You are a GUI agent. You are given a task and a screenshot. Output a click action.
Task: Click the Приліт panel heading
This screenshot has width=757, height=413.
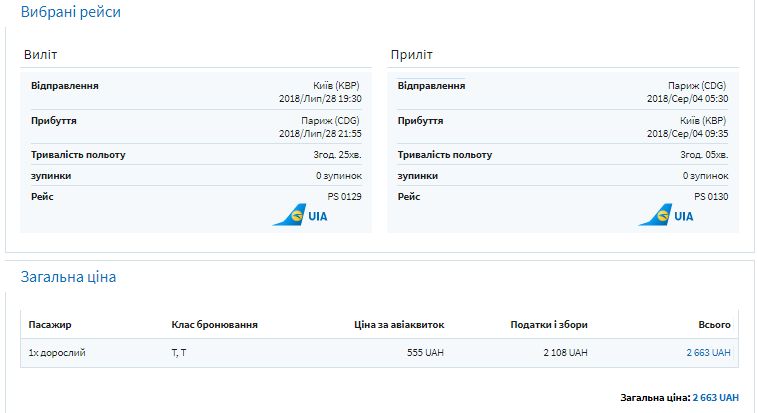click(410, 54)
